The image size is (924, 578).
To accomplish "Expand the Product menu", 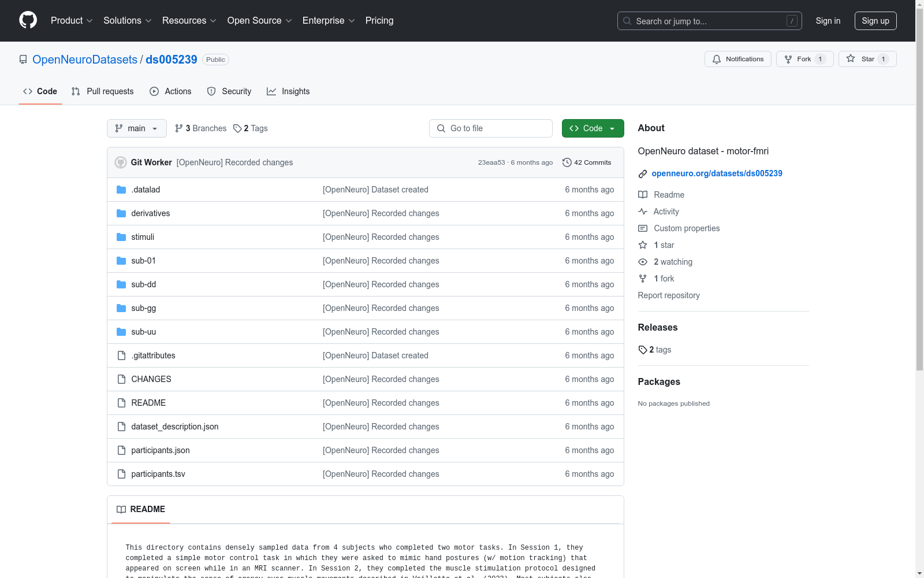I will click(x=72, y=20).
